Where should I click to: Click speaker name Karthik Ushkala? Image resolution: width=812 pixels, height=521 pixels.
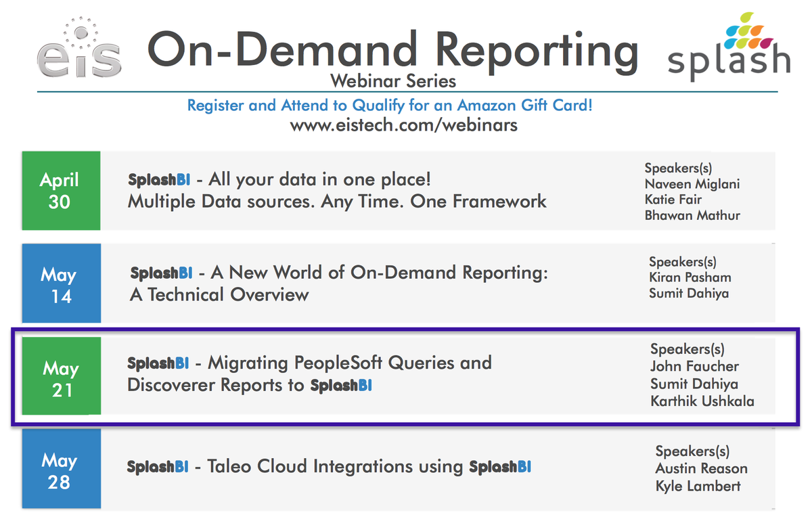702,401
